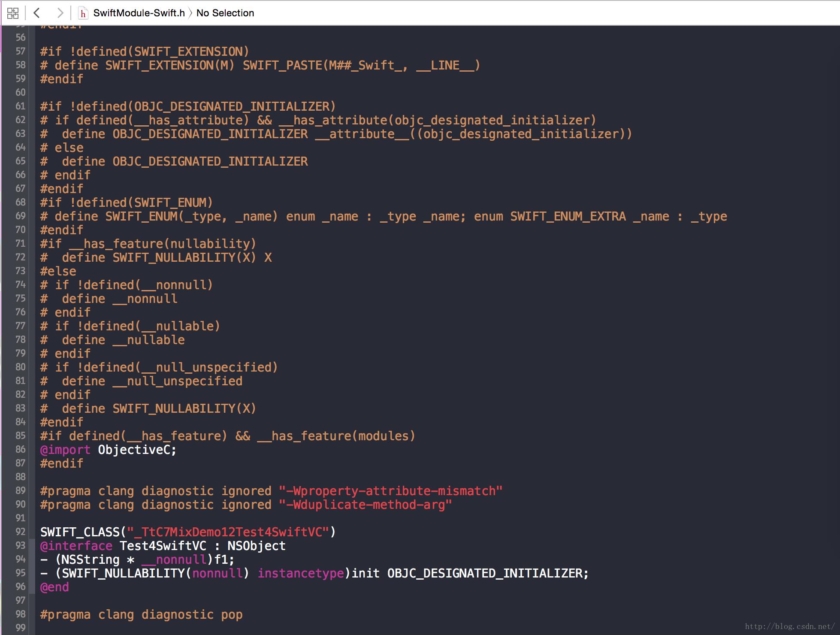Viewport: 840px width, 635px height.
Task: Click the '@import' keyword
Action: [65, 450]
